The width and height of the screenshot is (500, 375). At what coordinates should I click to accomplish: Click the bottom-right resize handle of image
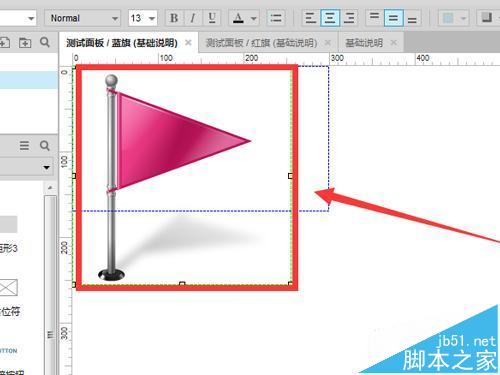click(290, 284)
